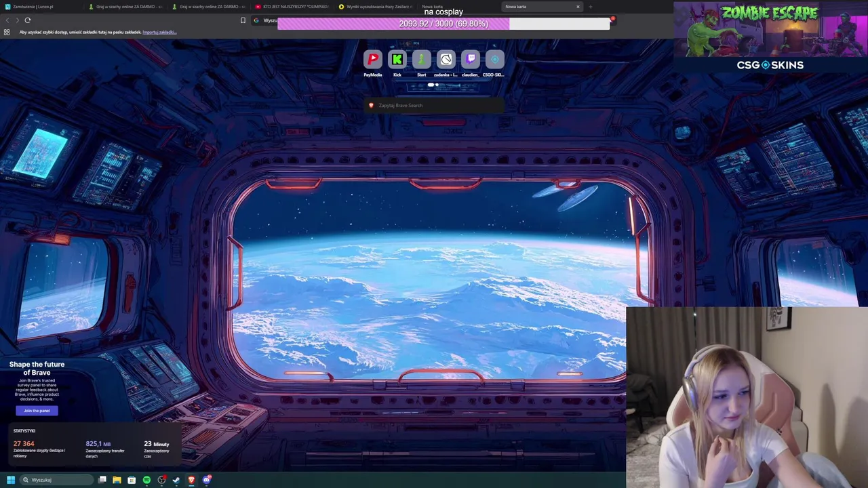Click the Importuj zakładki link
Screen dimensions: 868x488
click(x=159, y=32)
